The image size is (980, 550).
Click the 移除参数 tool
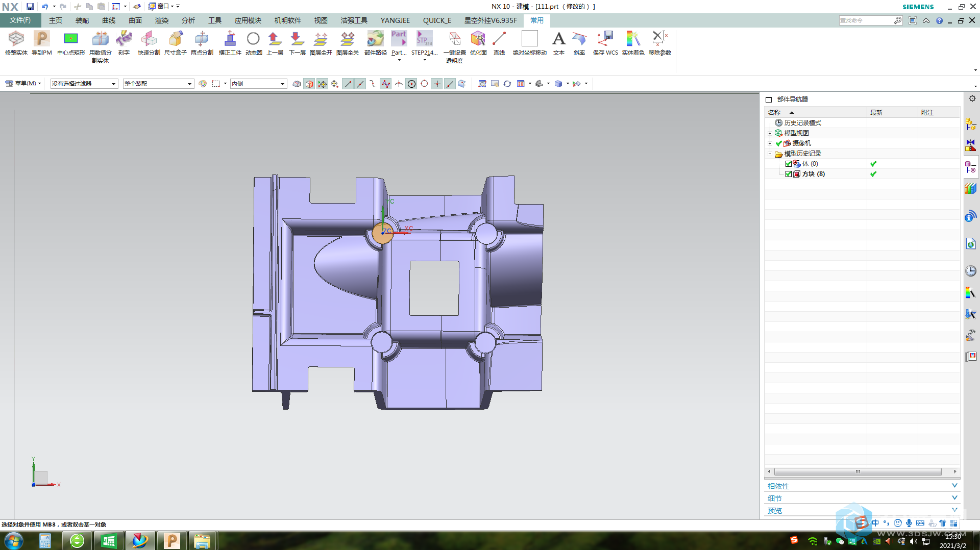click(x=660, y=39)
